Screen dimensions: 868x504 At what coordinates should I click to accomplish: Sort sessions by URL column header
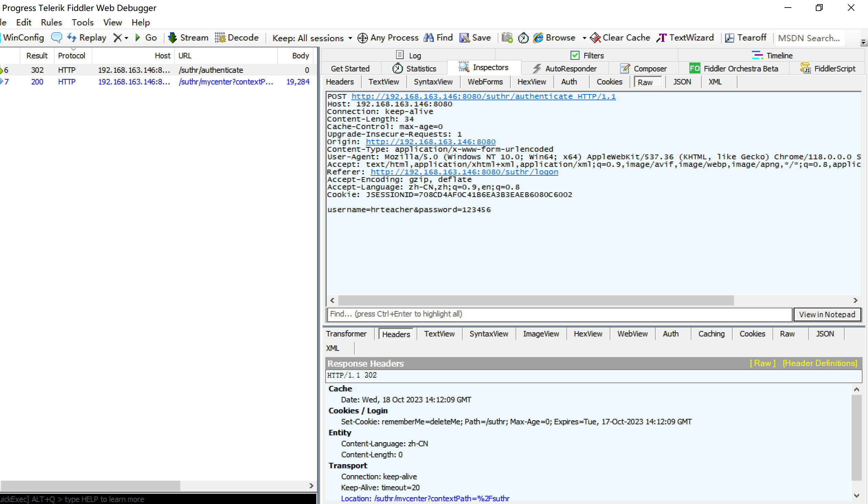226,55
